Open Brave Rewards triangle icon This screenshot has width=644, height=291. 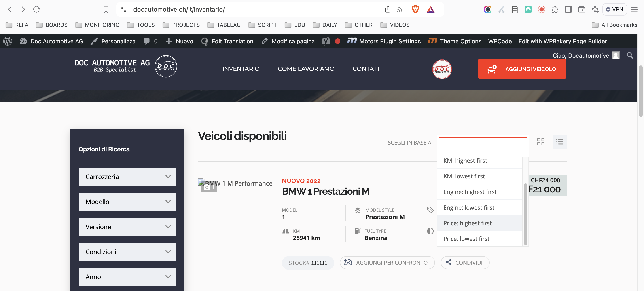click(x=430, y=9)
